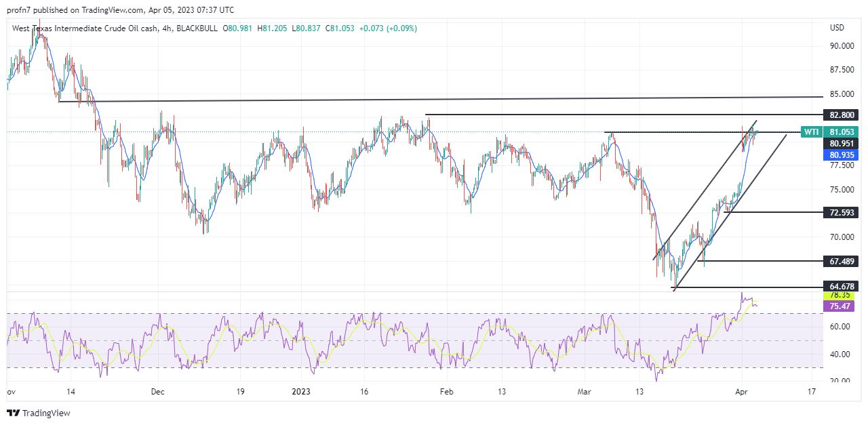The height and width of the screenshot is (425, 868).
Task: Click the WTI symbol price tag
Action: 811,132
